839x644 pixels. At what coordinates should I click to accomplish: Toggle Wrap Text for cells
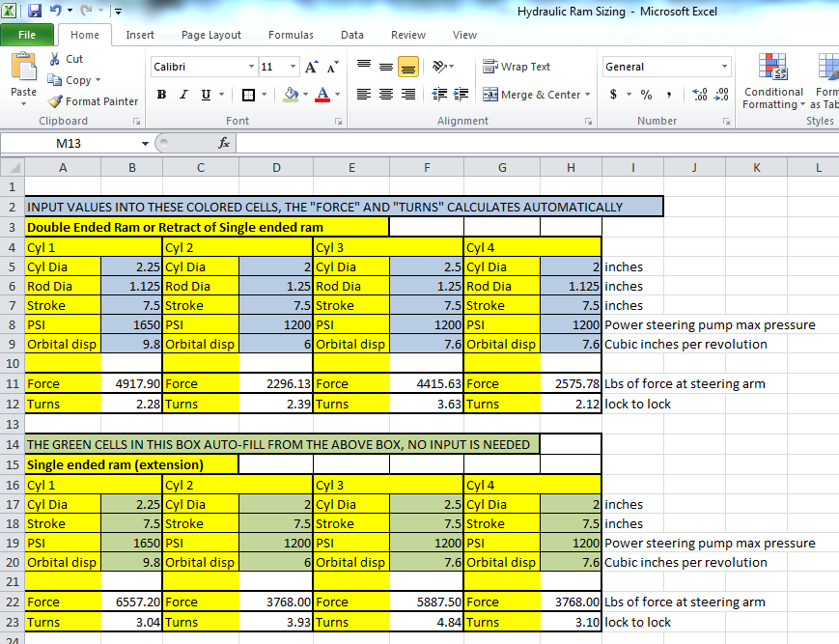[x=517, y=67]
